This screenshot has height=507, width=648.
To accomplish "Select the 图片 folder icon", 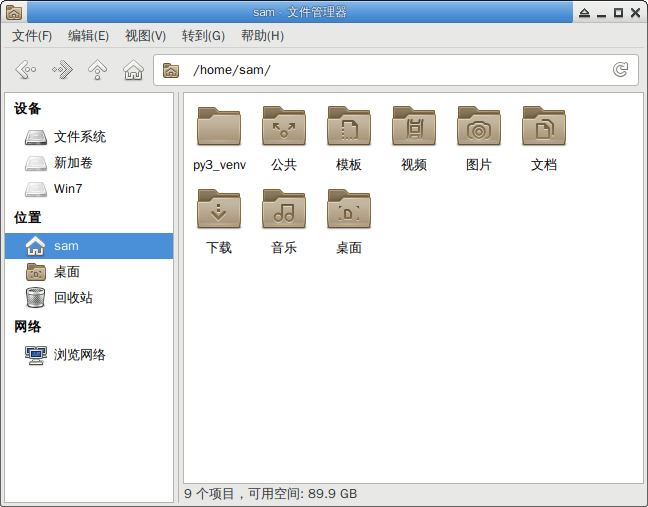I will pyautogui.click(x=479, y=127).
